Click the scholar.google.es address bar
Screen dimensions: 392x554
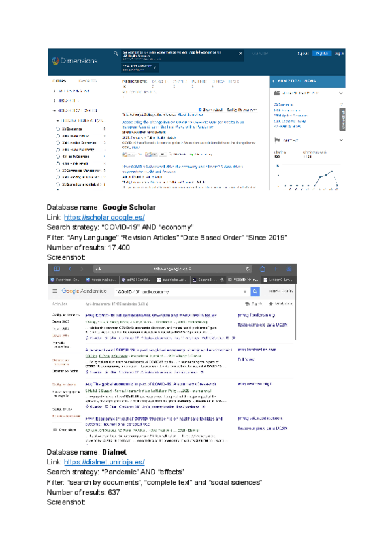[x=172, y=269]
